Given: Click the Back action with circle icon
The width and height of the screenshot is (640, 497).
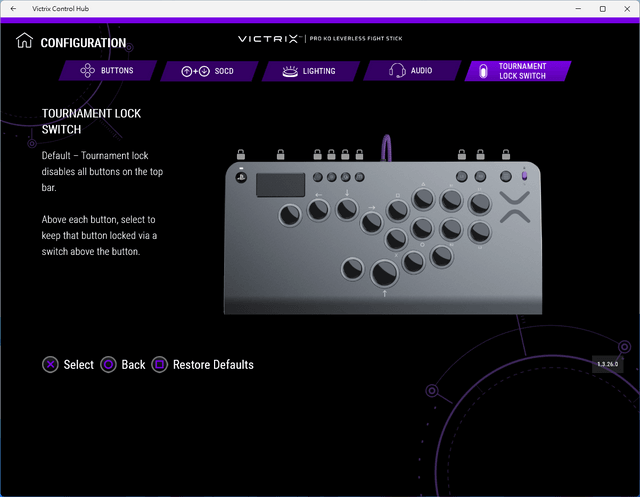Looking at the screenshot, I should click(x=122, y=364).
